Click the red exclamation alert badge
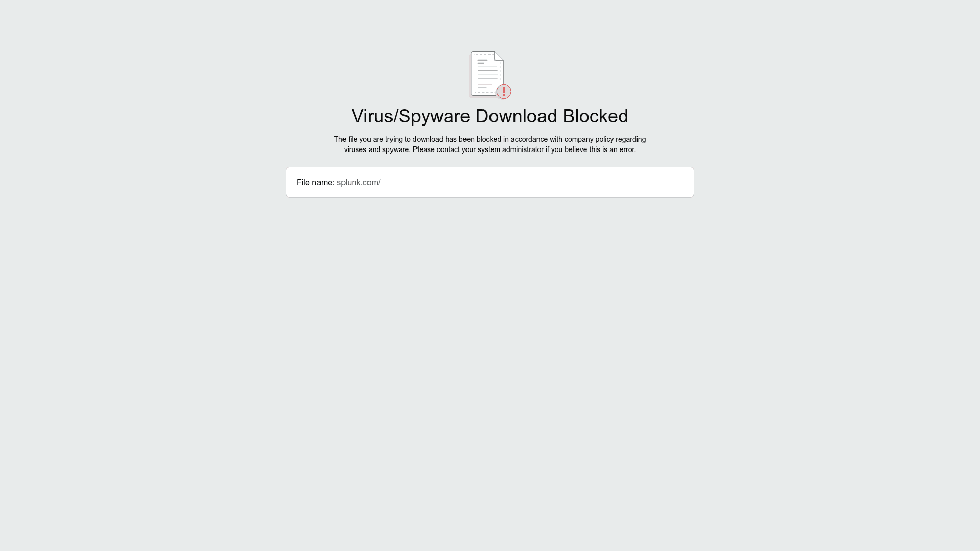 (504, 92)
